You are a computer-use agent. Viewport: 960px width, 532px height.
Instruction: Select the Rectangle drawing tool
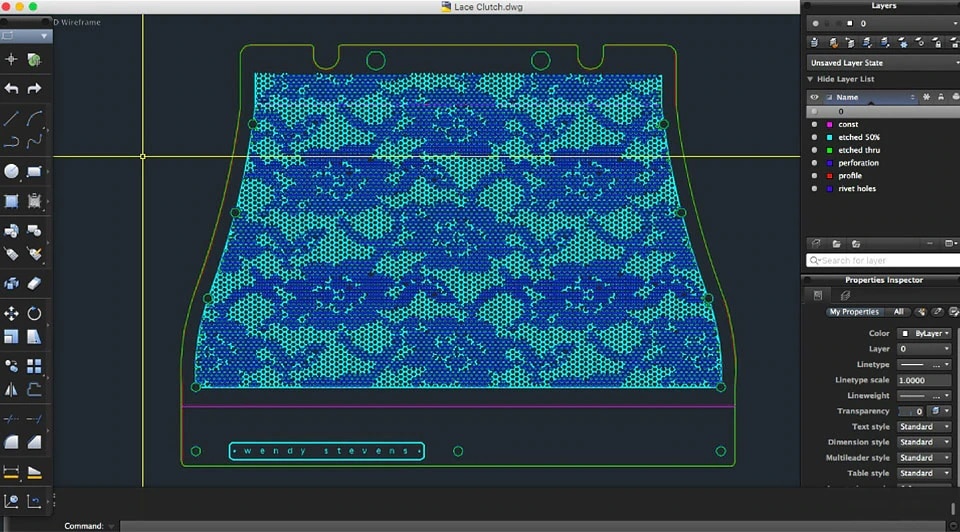coord(34,171)
